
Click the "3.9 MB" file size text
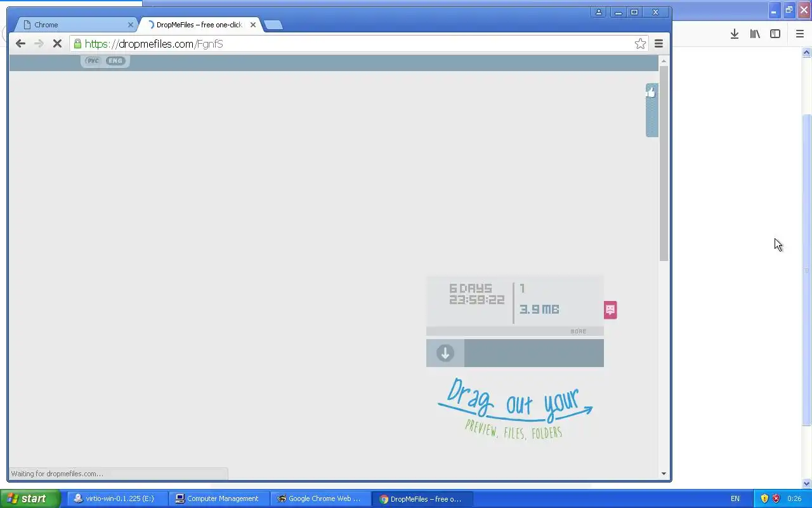pyautogui.click(x=539, y=309)
